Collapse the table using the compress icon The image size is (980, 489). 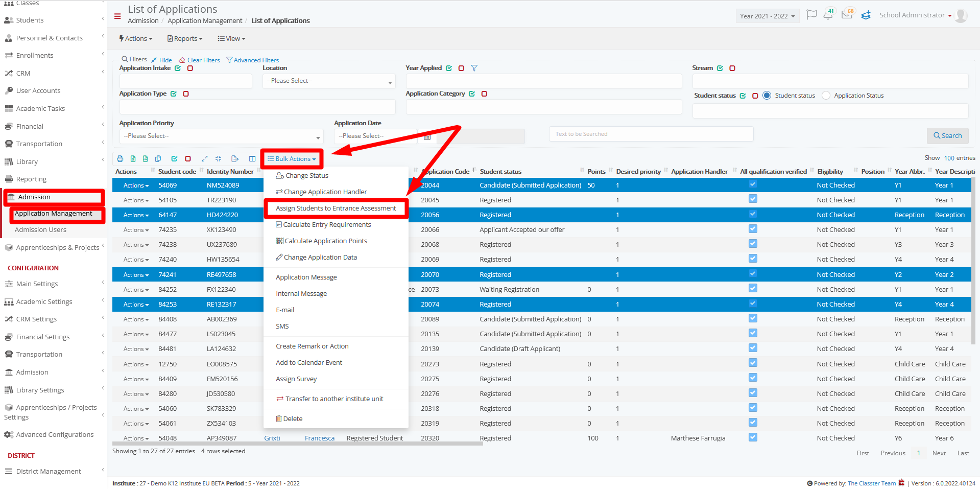[219, 159]
